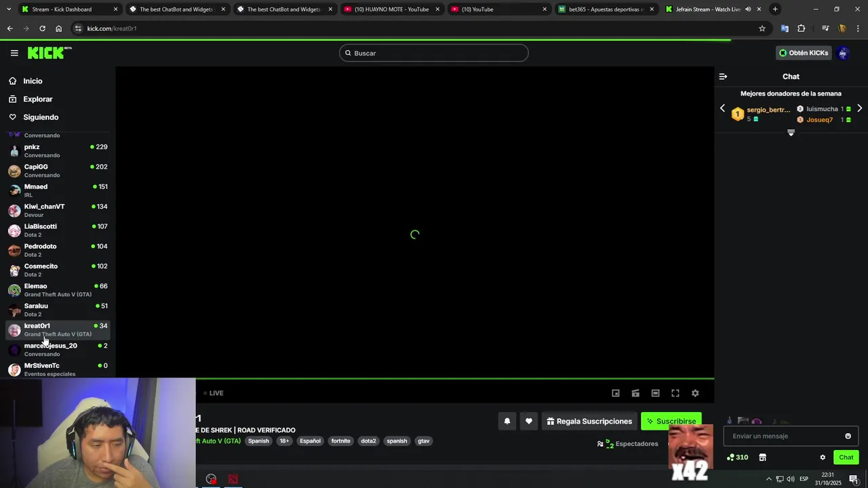868x488 pixels.
Task: Open video player settings gear
Action: point(695,393)
